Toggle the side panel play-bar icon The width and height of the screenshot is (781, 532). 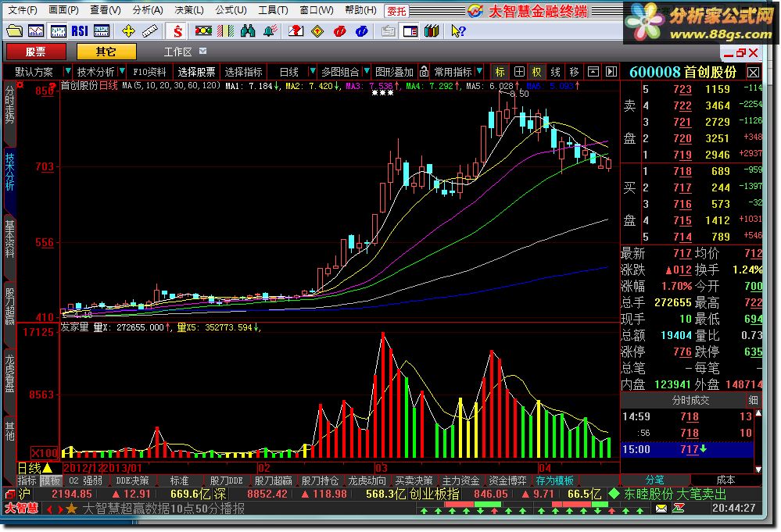coord(611,71)
